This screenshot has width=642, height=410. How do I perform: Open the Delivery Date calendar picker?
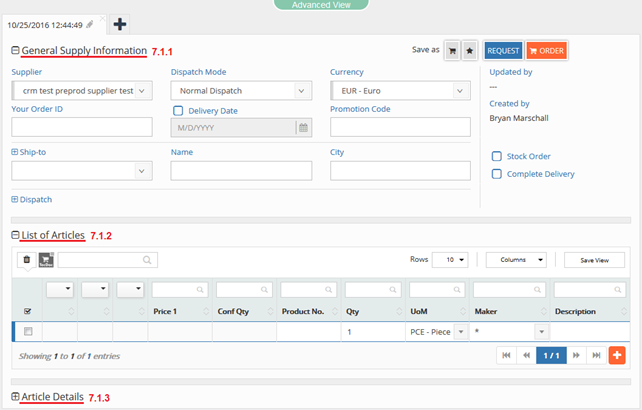[302, 127]
